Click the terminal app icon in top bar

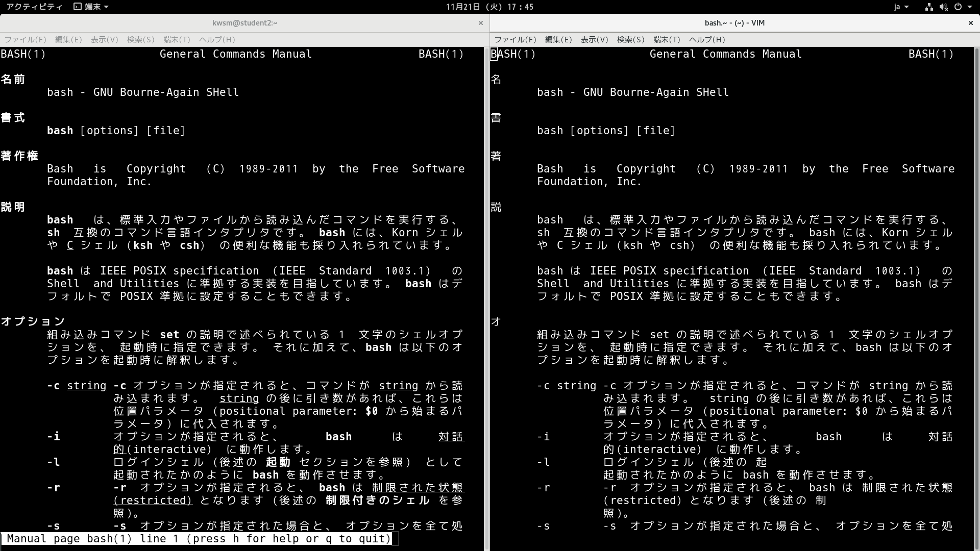pyautogui.click(x=77, y=7)
